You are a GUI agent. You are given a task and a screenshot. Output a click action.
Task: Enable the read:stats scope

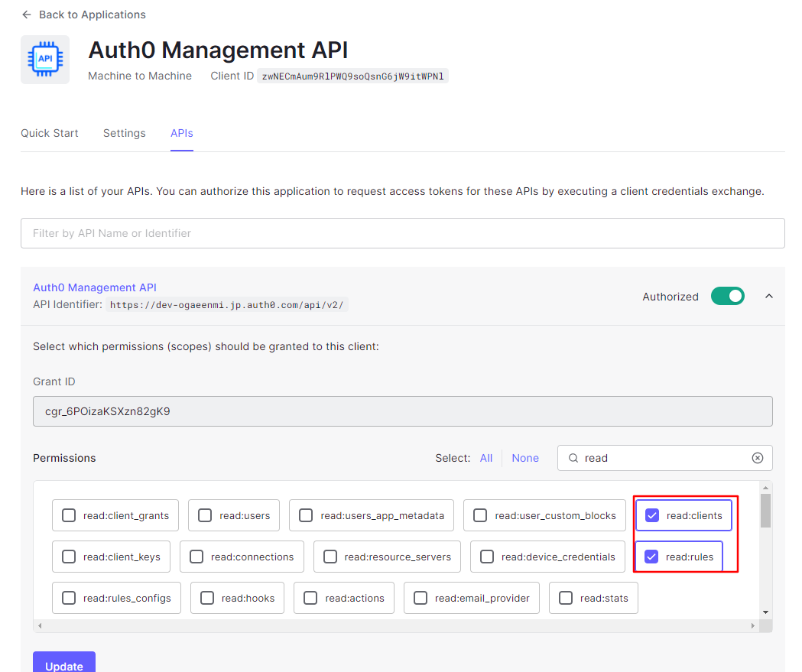tap(566, 598)
